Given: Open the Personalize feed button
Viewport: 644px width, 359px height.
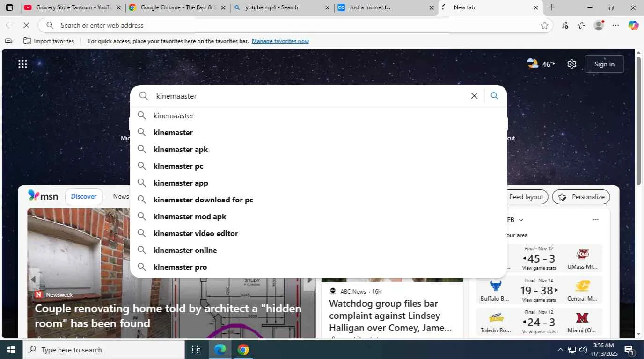Looking at the screenshot, I should (581, 197).
